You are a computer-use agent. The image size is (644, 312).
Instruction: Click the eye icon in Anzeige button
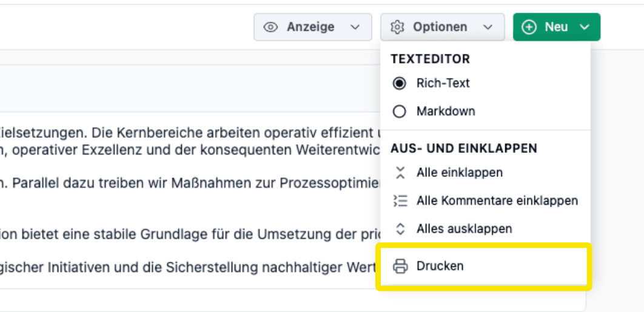270,27
